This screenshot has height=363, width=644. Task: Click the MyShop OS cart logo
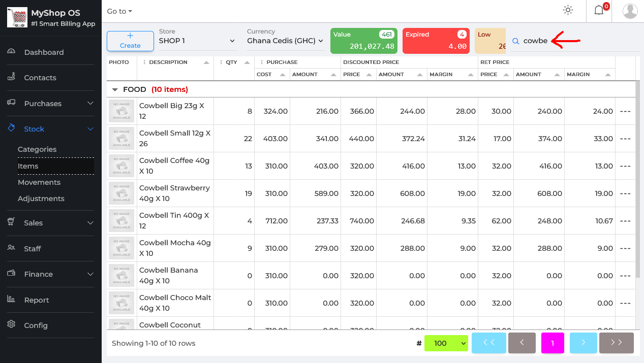coord(16,17)
